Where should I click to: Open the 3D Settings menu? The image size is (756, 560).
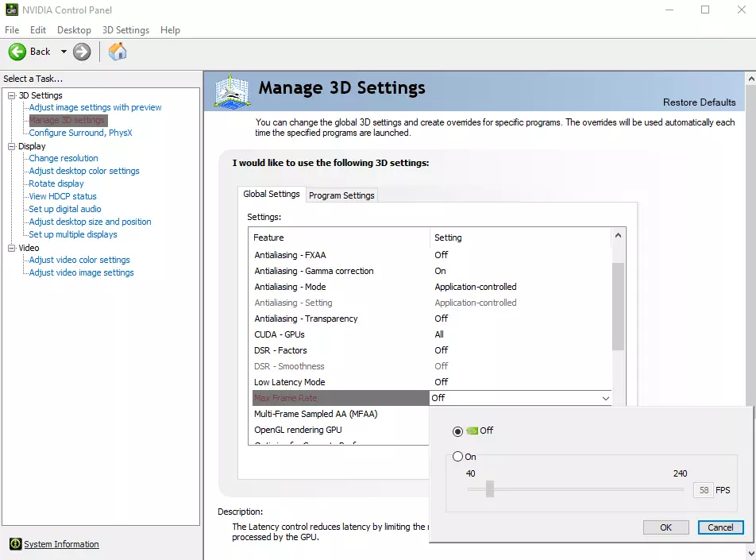125,30
